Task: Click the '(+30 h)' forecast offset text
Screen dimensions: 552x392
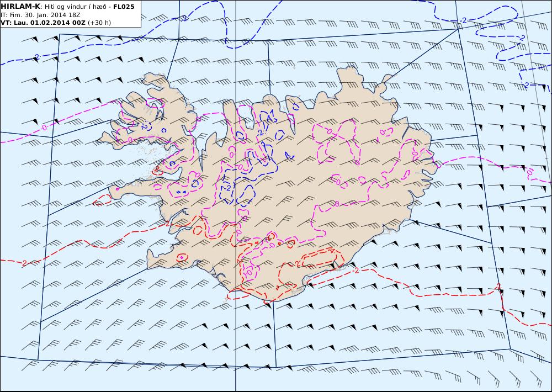Action: (99, 23)
